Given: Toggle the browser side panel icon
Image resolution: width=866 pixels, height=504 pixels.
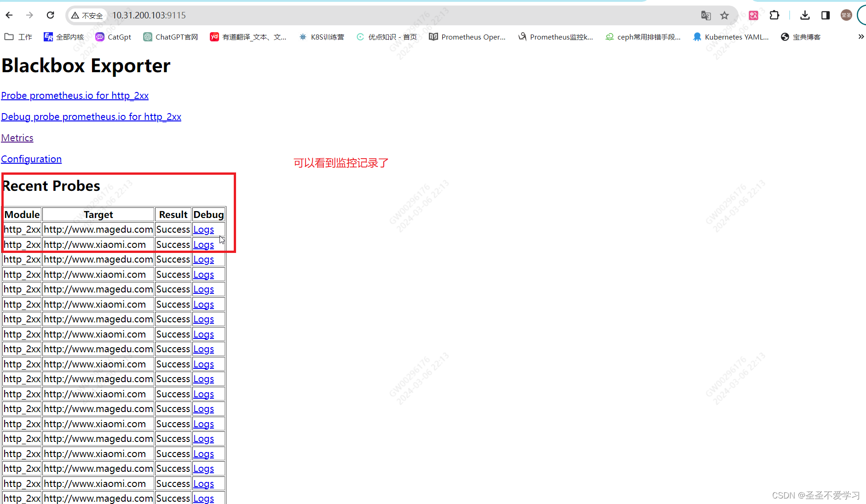Looking at the screenshot, I should click(826, 15).
